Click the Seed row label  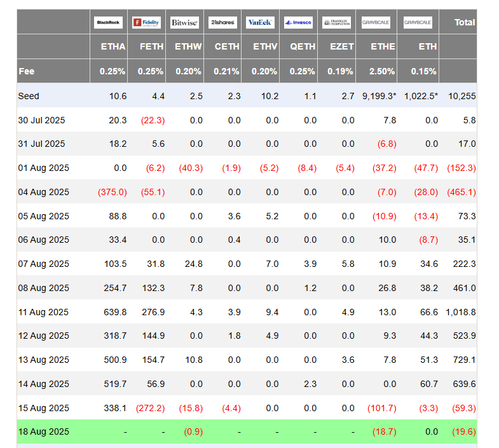click(x=29, y=96)
